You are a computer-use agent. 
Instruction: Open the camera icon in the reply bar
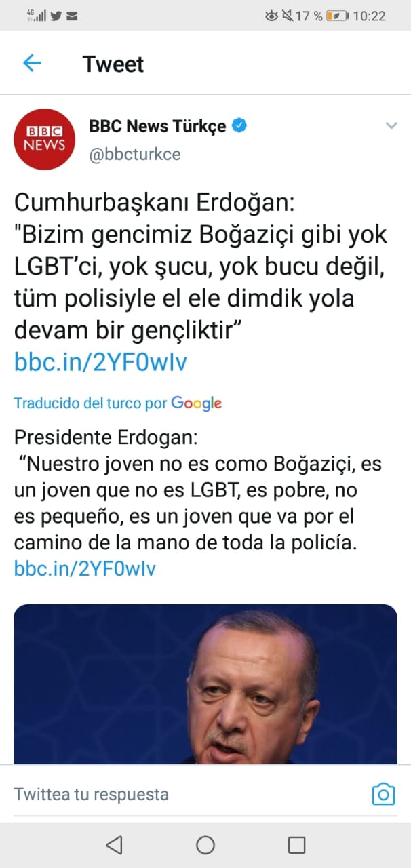[x=385, y=793]
